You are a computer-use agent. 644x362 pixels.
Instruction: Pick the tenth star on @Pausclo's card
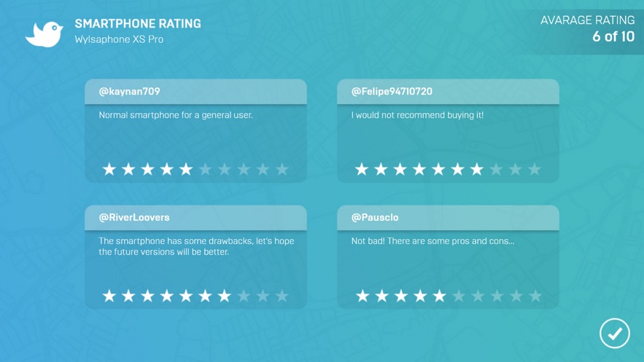[x=535, y=295]
